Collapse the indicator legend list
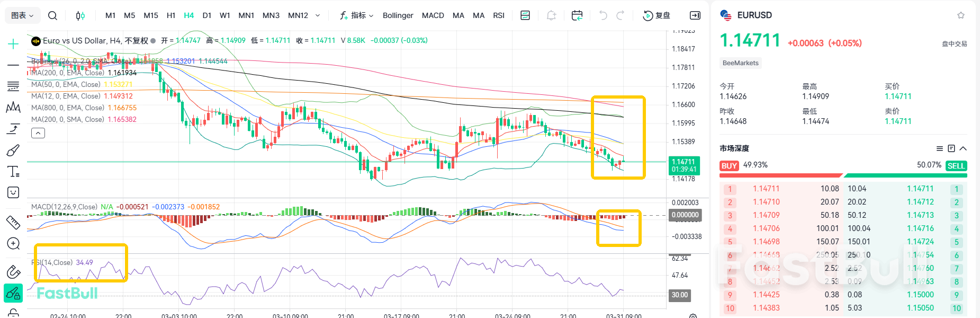This screenshot has height=318, width=980. 38,133
